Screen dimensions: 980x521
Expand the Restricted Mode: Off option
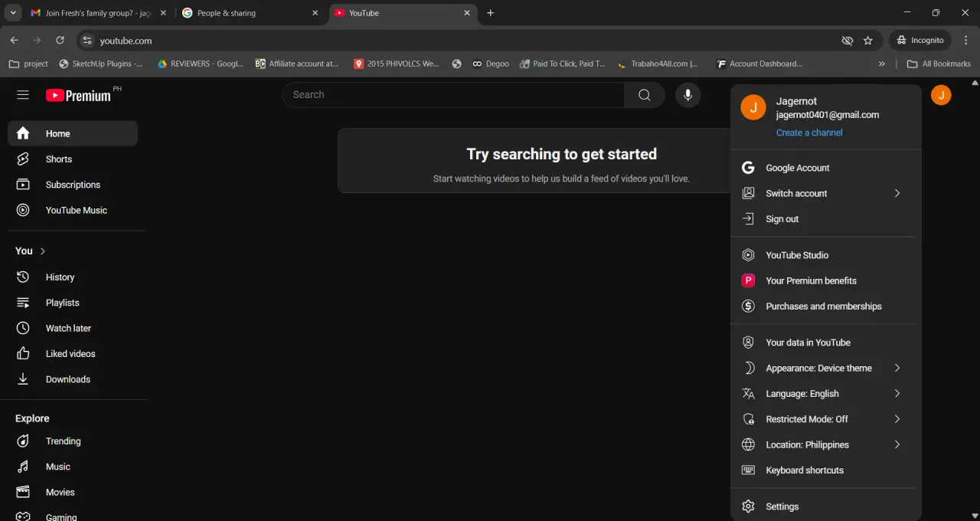826,419
